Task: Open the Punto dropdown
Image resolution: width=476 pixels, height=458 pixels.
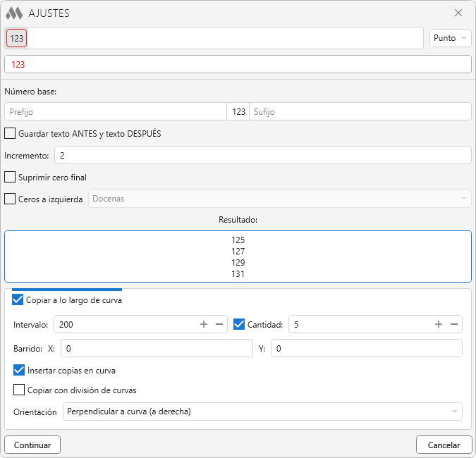Action: click(450, 38)
